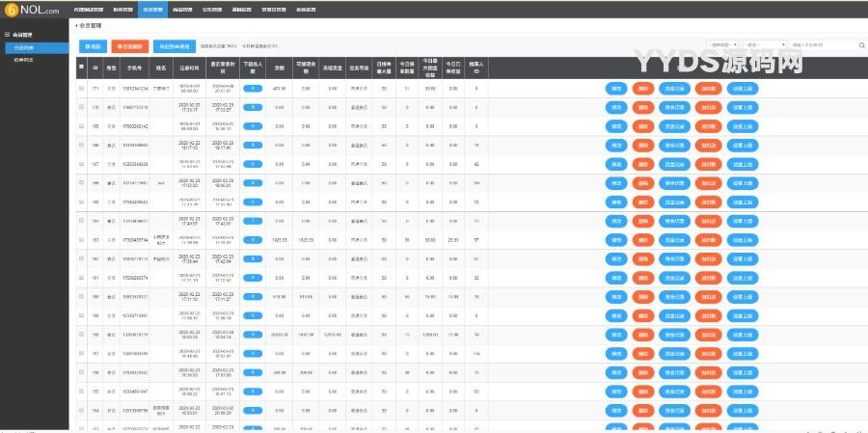Viewport: 868px width, 433px height.
Task: Click the orange delete button in row 170
Action: pos(643,107)
